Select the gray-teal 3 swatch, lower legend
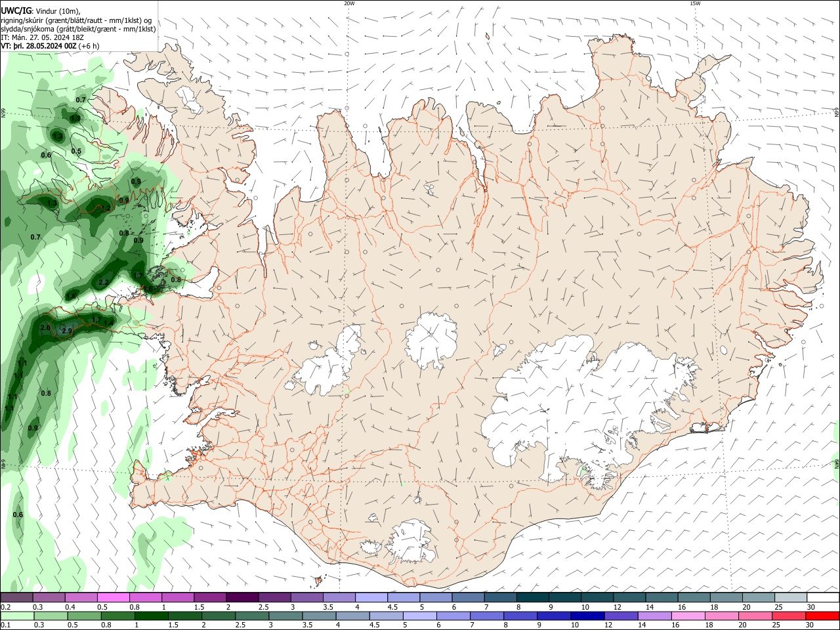This screenshot has width=840, height=630. (x=285, y=616)
